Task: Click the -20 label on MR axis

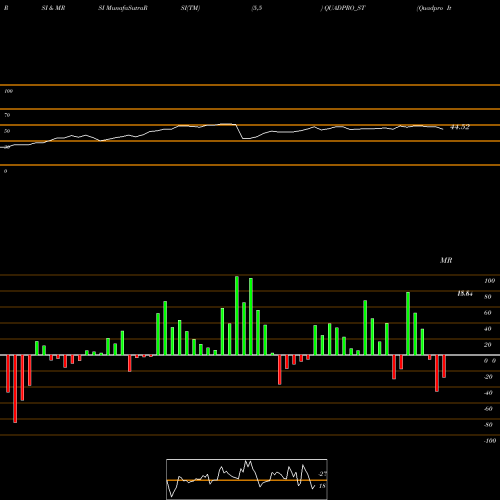Action: [x=488, y=377]
